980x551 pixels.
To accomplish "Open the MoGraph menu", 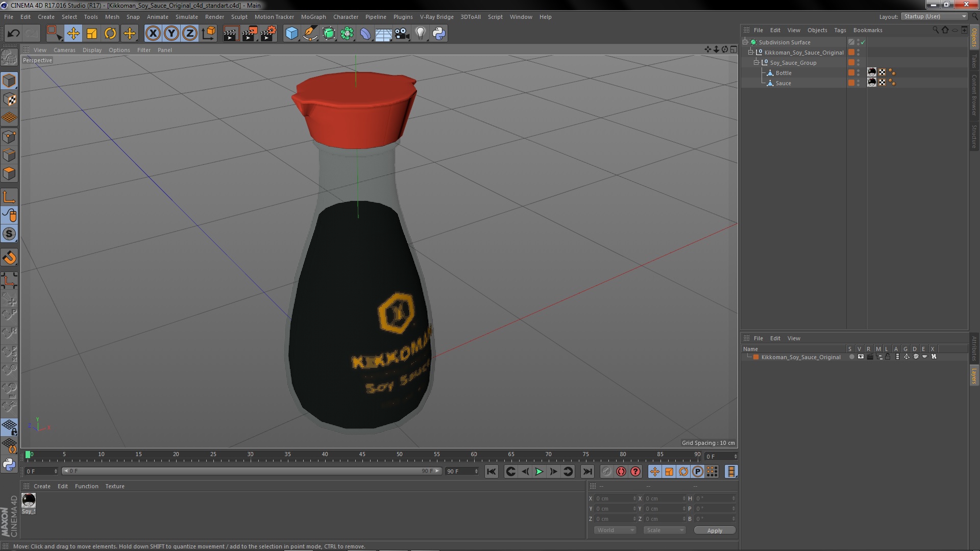I will pos(313,17).
